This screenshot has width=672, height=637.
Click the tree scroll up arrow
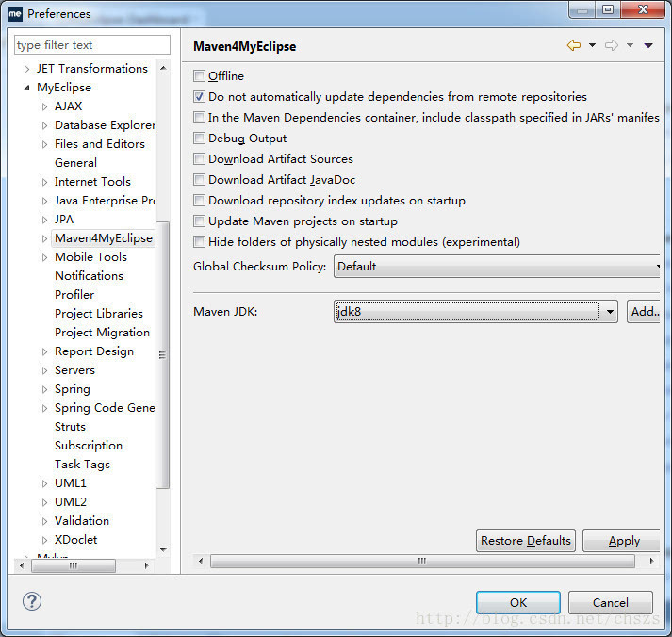point(163,68)
